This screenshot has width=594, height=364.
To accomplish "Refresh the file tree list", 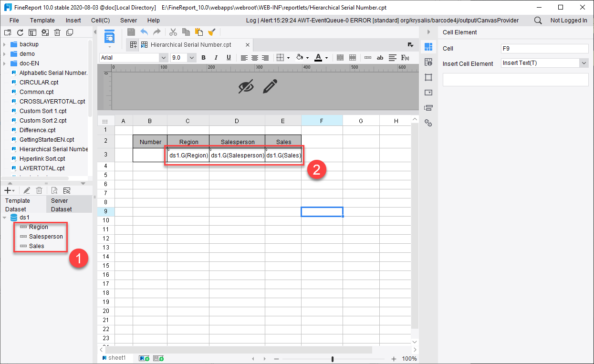I will coord(20,32).
